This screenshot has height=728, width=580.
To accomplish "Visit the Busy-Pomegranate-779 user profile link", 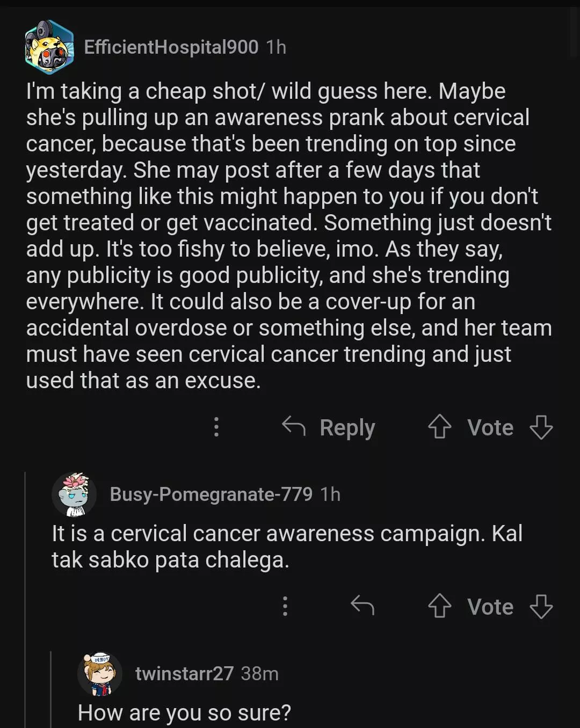I will point(211,494).
